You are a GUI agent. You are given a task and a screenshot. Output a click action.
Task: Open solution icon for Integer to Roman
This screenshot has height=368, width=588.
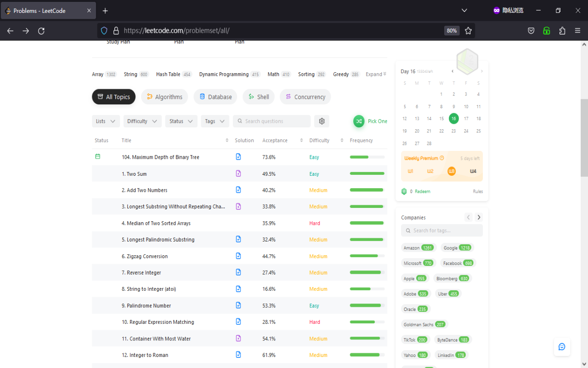pyautogui.click(x=238, y=355)
